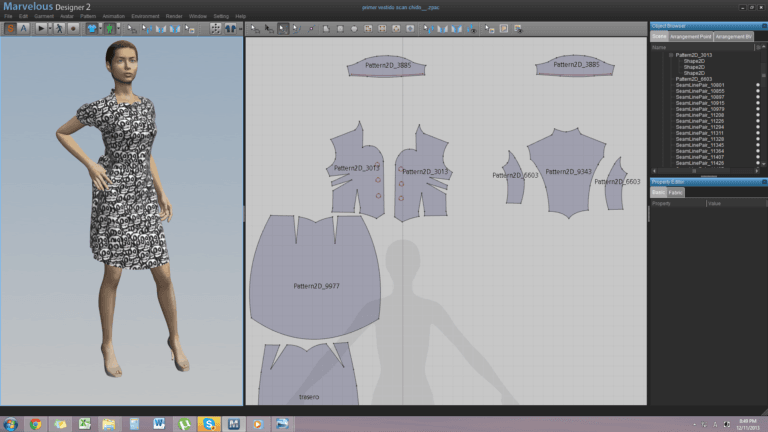Open dropdown arrow beside Simulate play button
The image size is (768, 432).
click(x=50, y=29)
